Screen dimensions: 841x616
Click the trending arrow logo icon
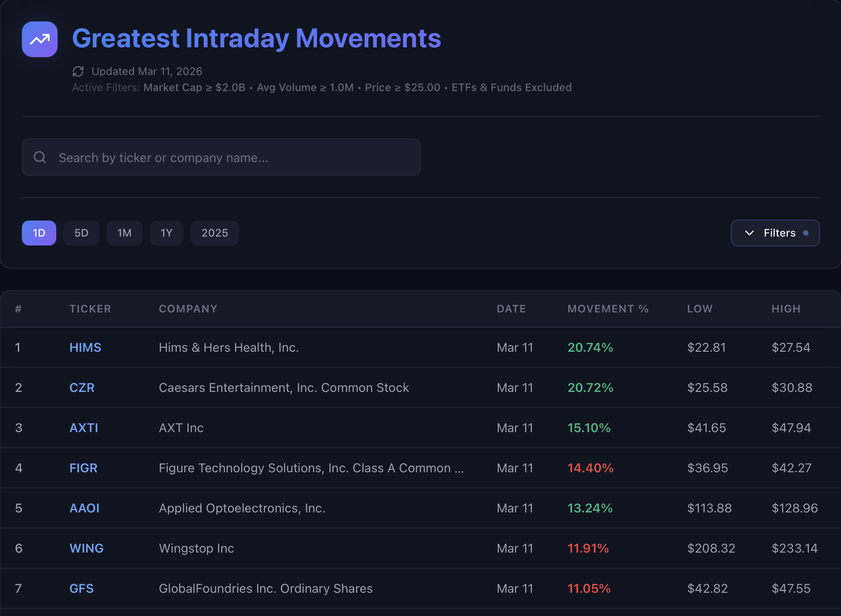40,39
